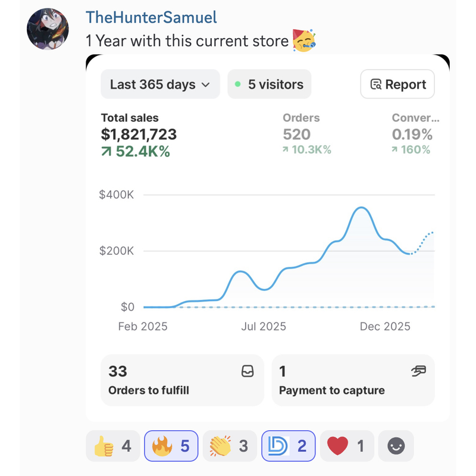Click the custom blue D emoji reaction

tap(277, 446)
